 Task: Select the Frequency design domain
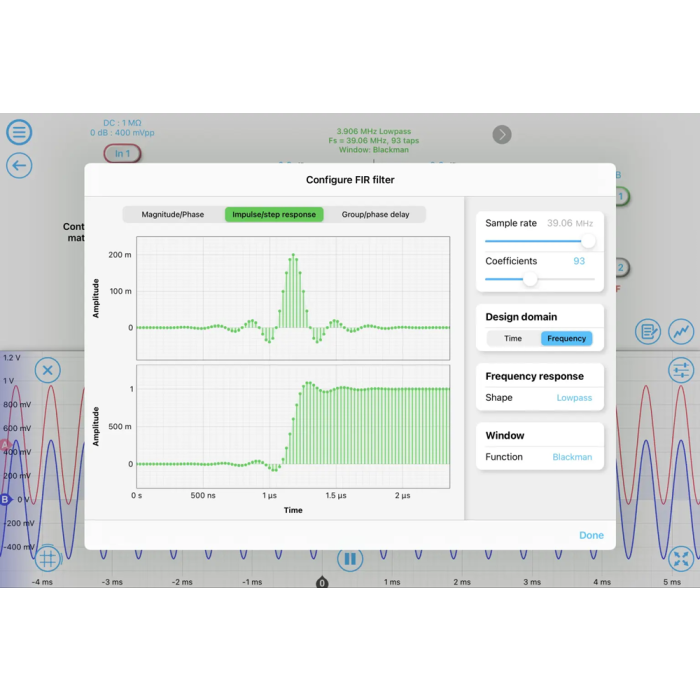click(566, 339)
